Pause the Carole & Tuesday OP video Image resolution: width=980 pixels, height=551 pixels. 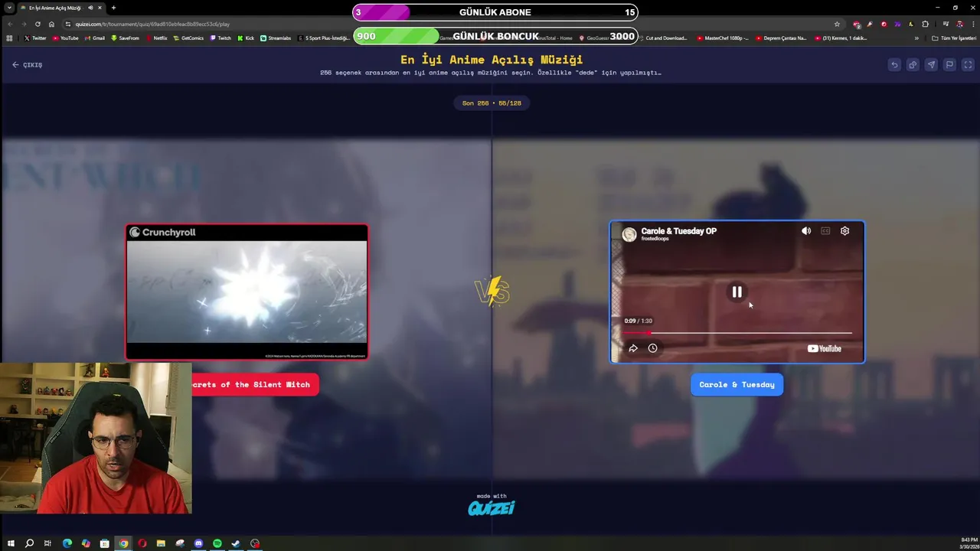click(737, 292)
